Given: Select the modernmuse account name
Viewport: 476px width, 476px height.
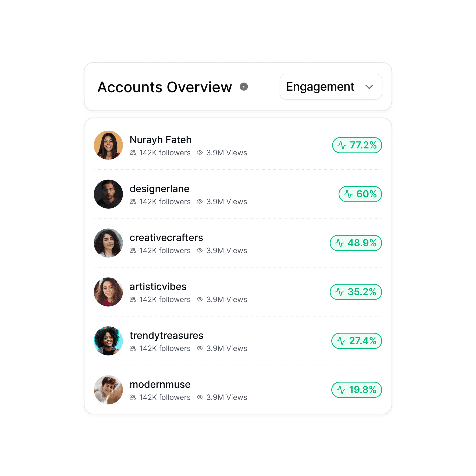Looking at the screenshot, I should (x=160, y=385).
